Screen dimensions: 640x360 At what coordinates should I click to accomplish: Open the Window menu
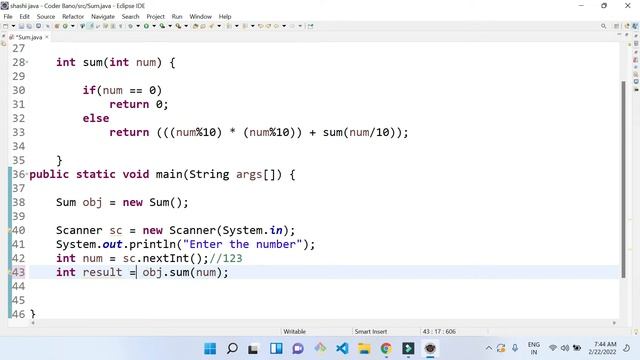(200, 16)
